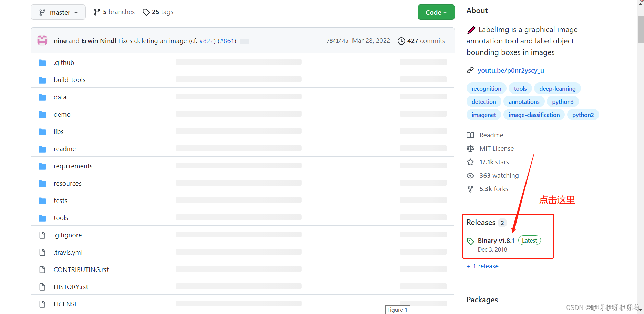
Task: Open the master branch dropdown
Action: (x=58, y=12)
